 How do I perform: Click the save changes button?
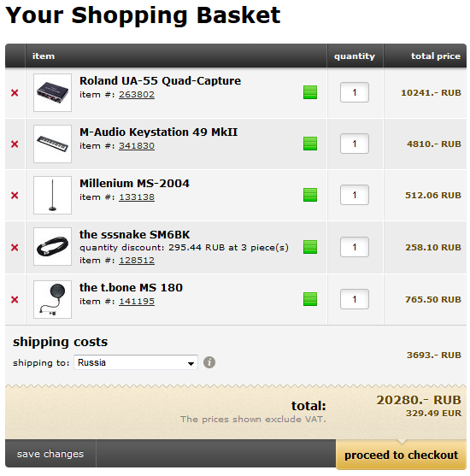(x=50, y=454)
